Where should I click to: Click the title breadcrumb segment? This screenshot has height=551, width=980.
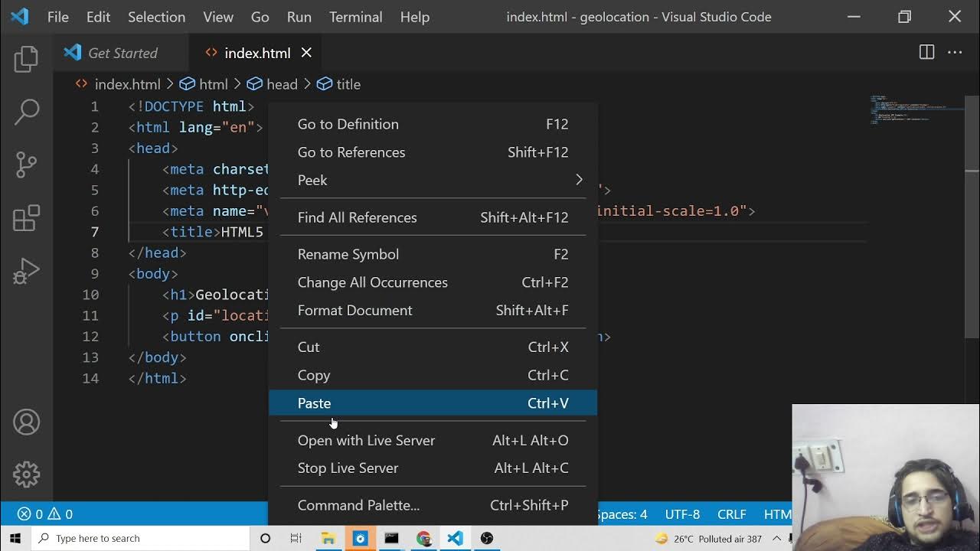348,84
